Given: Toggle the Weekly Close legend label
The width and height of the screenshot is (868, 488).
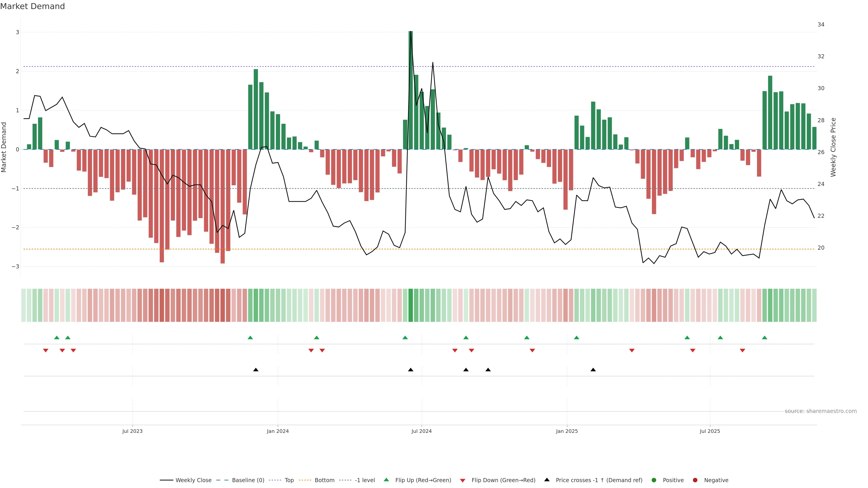Looking at the screenshot, I should [x=193, y=480].
